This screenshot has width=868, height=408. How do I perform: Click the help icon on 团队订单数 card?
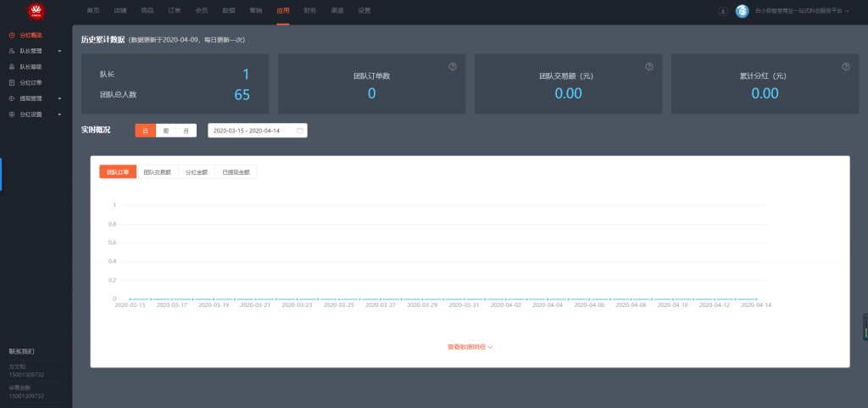click(453, 66)
